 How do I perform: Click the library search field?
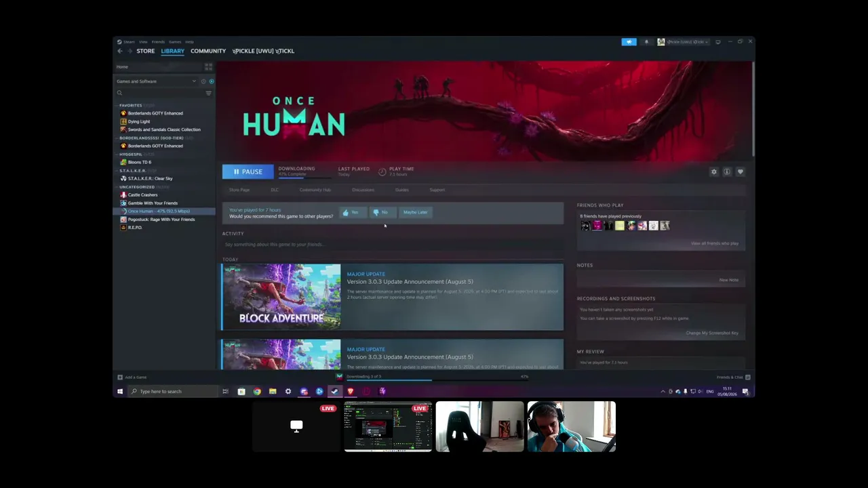[160, 93]
